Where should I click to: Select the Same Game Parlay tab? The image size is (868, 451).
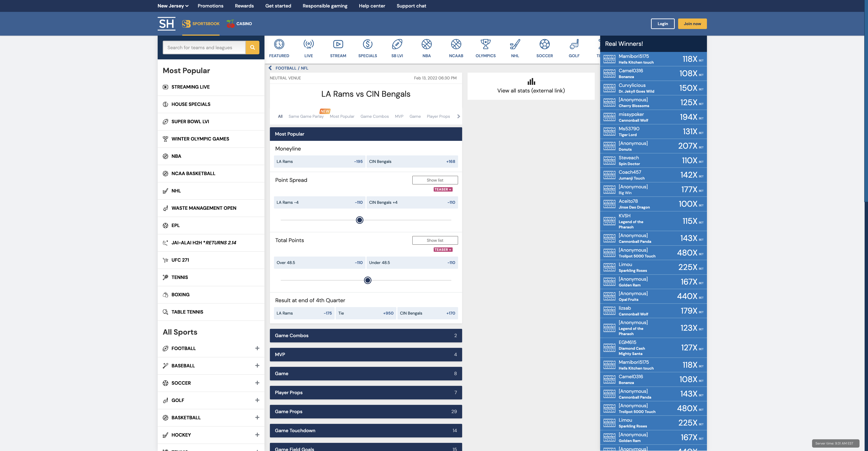tap(306, 116)
